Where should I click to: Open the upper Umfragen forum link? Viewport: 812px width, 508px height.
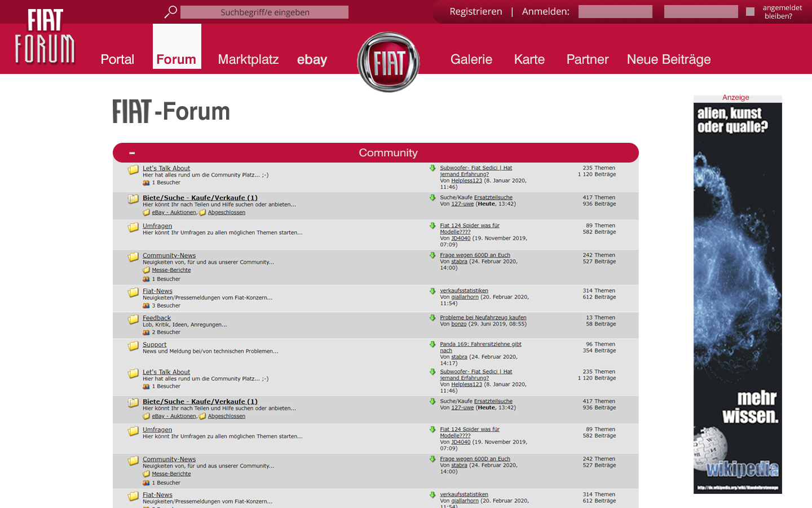click(x=157, y=226)
